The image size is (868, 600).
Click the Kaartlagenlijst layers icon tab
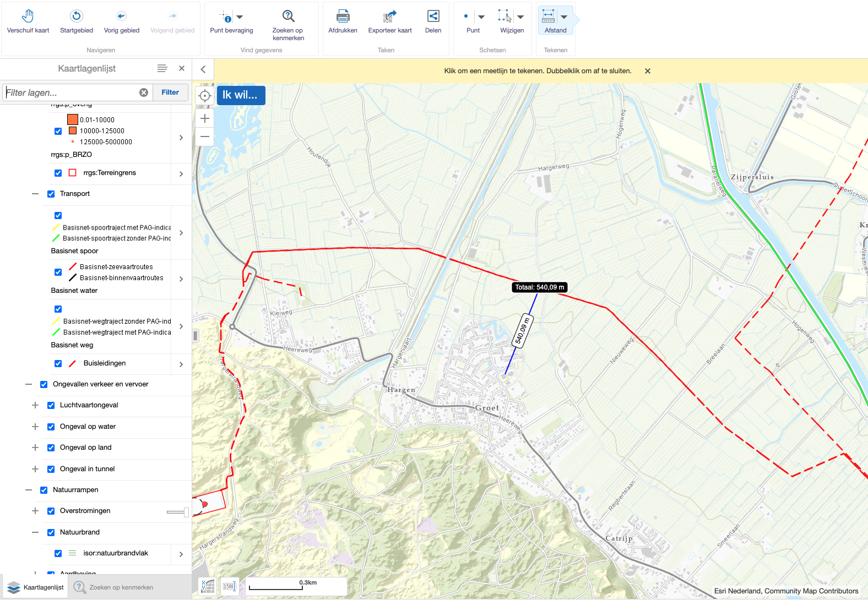tap(34, 587)
